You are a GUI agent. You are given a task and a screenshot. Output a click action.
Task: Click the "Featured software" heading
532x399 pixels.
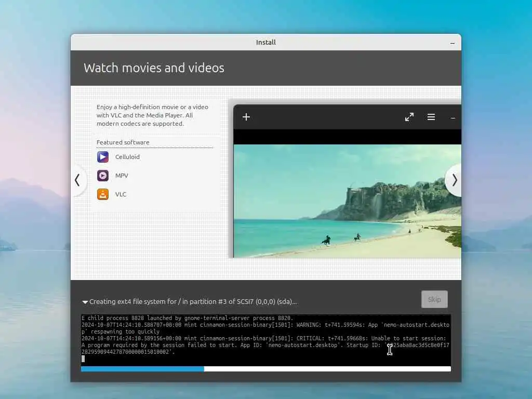pos(123,142)
